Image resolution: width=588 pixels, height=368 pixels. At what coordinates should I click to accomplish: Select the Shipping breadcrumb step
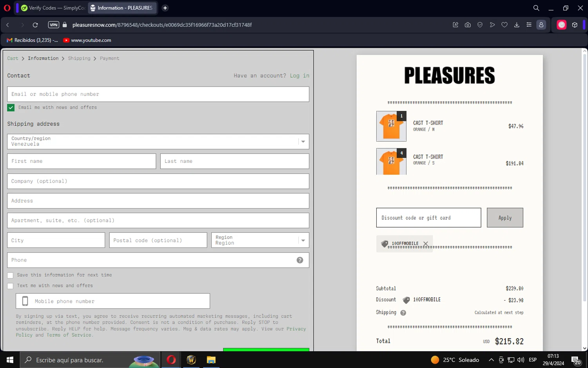pos(79,58)
